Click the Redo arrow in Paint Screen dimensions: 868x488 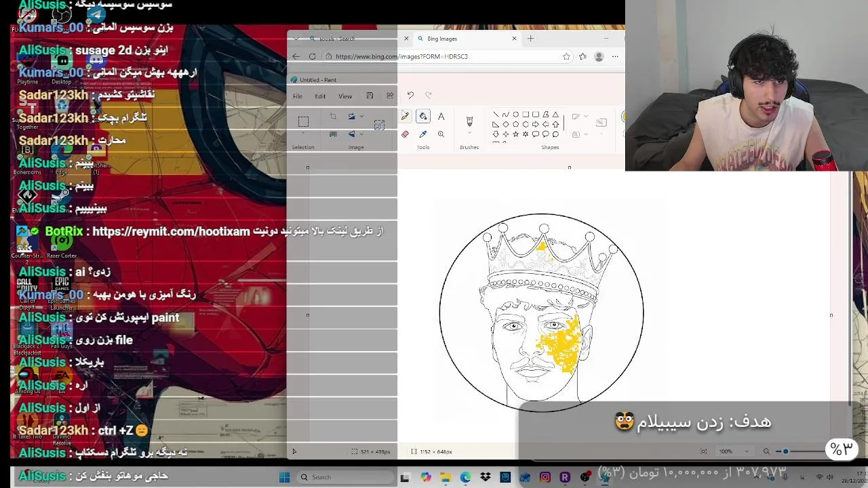(x=428, y=96)
